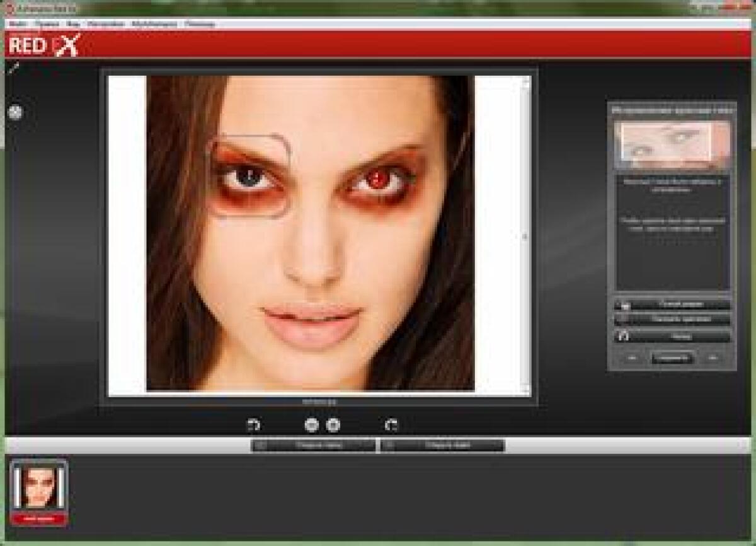The height and width of the screenshot is (546, 756).
Task: Open the second menu in the menu bar
Action: click(47, 24)
